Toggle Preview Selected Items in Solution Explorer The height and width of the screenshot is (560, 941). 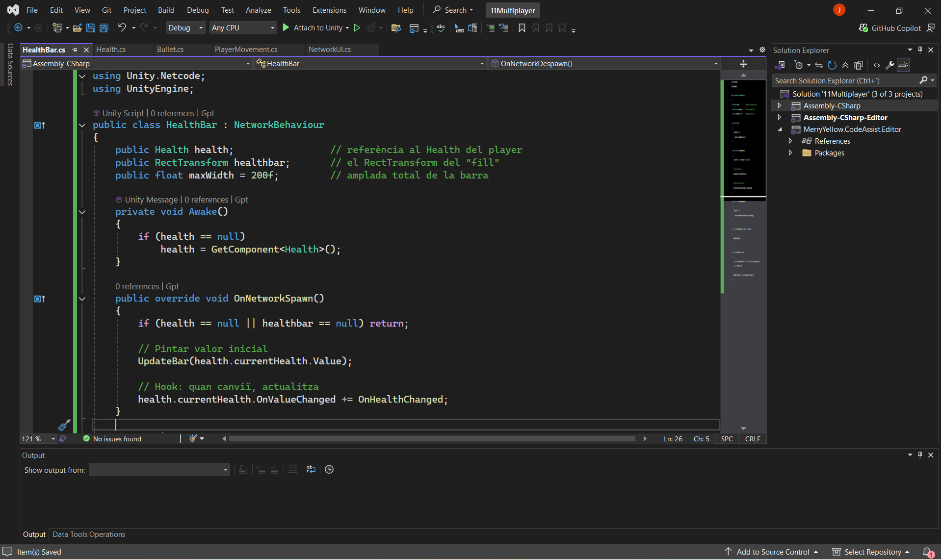[x=903, y=65]
